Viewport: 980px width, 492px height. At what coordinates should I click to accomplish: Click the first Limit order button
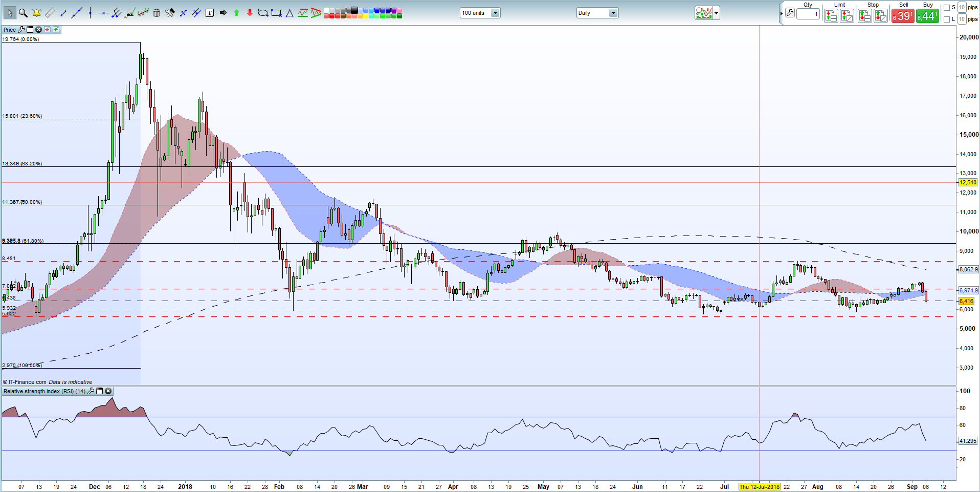(831, 16)
